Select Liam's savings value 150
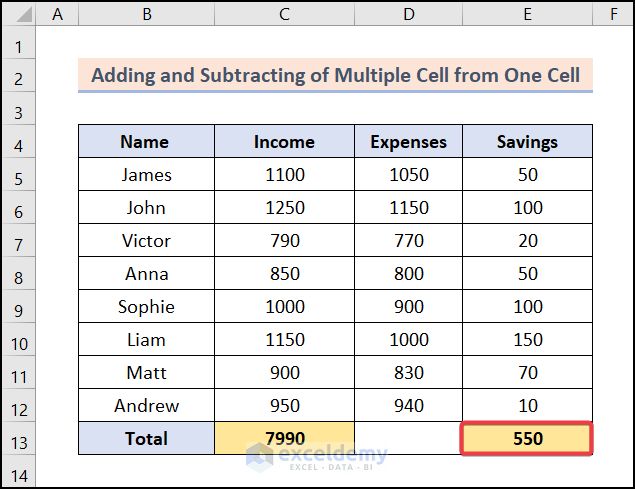Screen dimensions: 635x489 [x=527, y=340]
